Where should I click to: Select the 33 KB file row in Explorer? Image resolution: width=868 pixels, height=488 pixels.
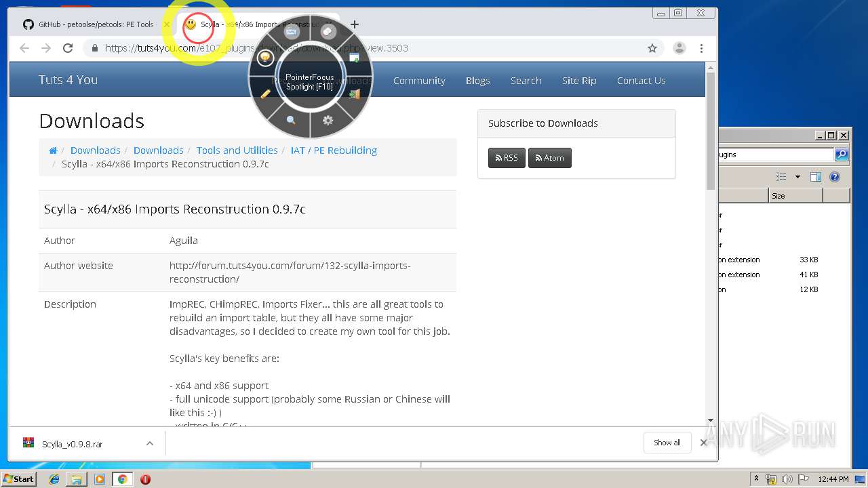pos(784,260)
